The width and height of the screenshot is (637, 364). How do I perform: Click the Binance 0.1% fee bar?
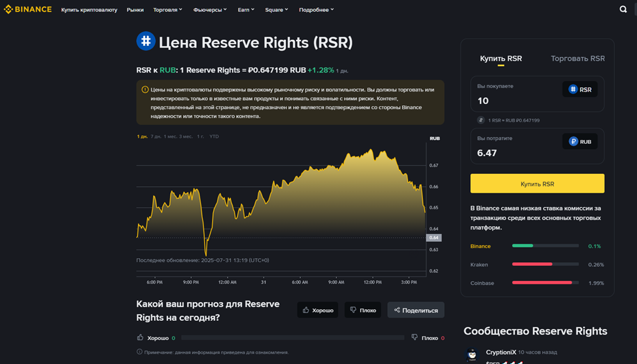(x=545, y=246)
